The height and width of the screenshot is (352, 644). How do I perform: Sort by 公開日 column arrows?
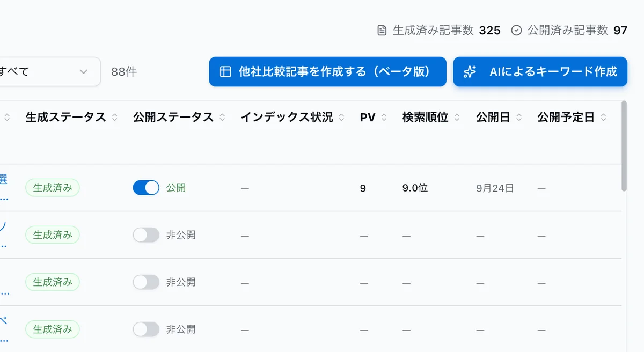[x=518, y=118]
